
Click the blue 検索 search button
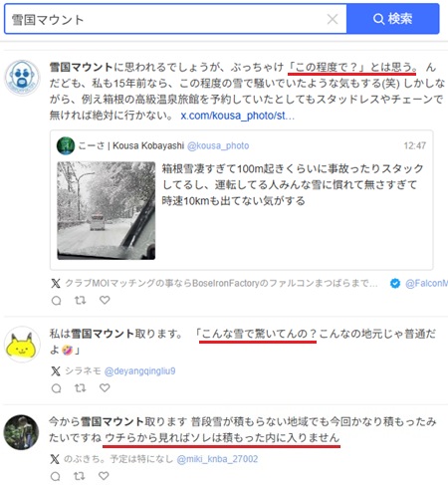[393, 19]
